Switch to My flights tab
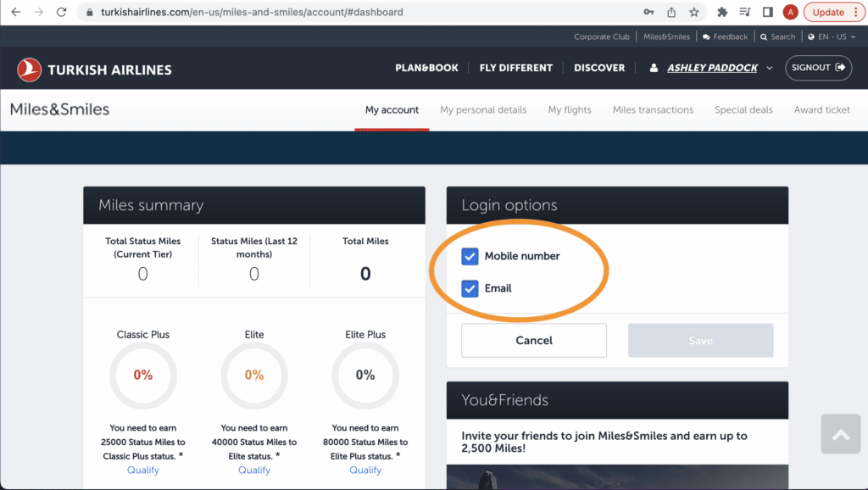This screenshot has width=868, height=490. click(570, 109)
